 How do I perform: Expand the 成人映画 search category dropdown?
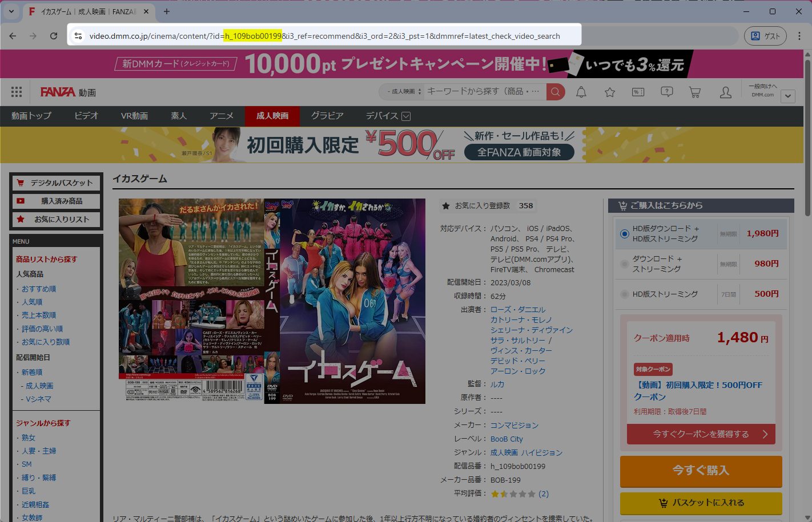(x=404, y=92)
